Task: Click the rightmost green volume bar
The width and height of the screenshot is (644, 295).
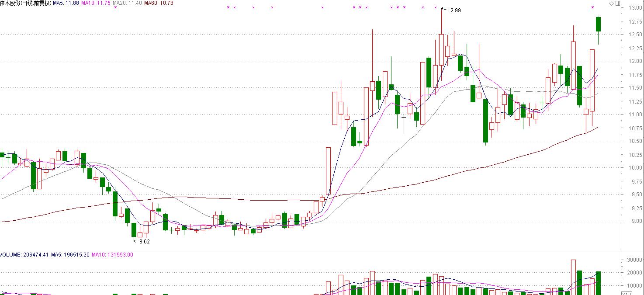Action: (x=599, y=283)
